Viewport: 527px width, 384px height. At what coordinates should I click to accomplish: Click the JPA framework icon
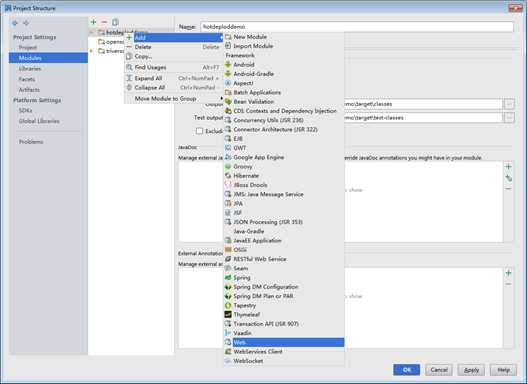[x=228, y=203]
